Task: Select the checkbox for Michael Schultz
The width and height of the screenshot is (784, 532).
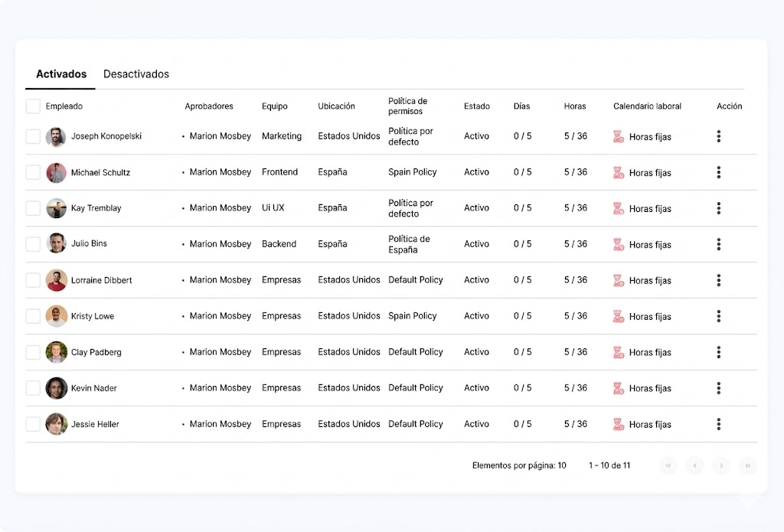Action: click(33, 172)
